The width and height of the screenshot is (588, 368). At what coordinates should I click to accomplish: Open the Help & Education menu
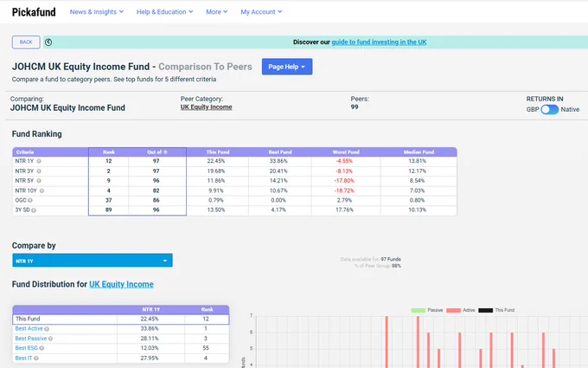[164, 12]
